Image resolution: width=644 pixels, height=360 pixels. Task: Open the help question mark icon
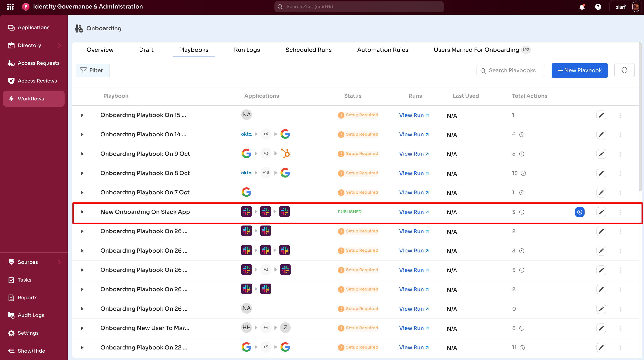point(598,7)
